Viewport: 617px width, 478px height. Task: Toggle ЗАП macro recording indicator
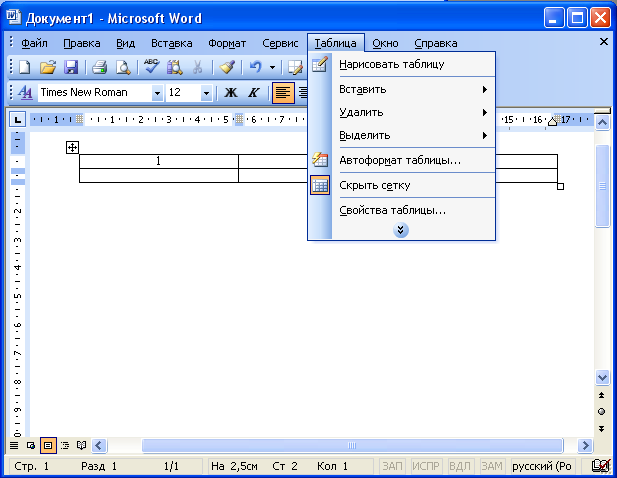(392, 466)
